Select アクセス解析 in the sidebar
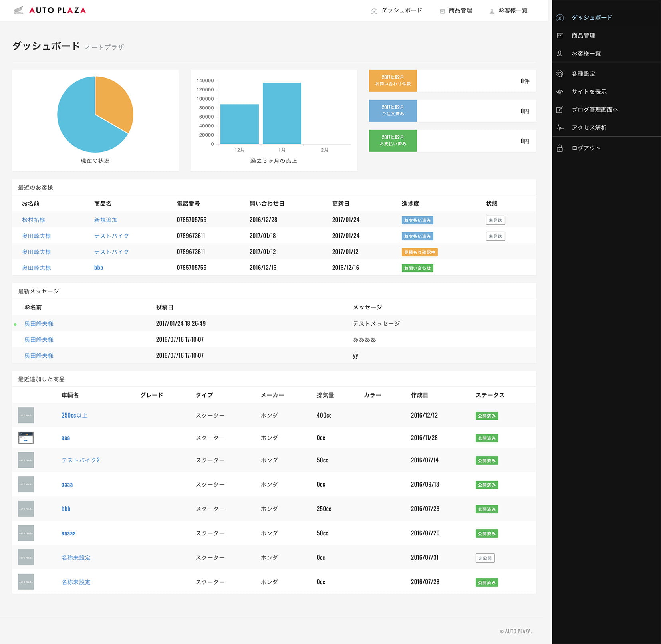The image size is (661, 644). coord(589,128)
